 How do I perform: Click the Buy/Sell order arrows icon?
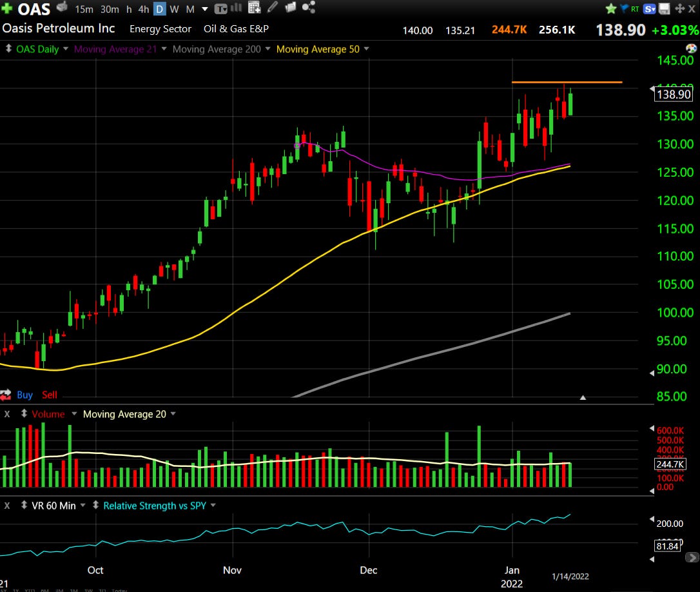click(5, 395)
